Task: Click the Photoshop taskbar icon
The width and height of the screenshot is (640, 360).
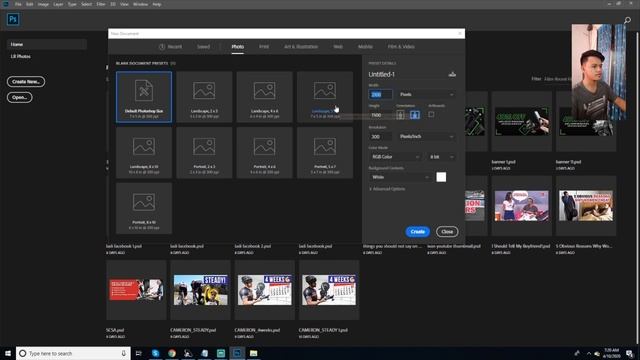Action: coord(237,353)
